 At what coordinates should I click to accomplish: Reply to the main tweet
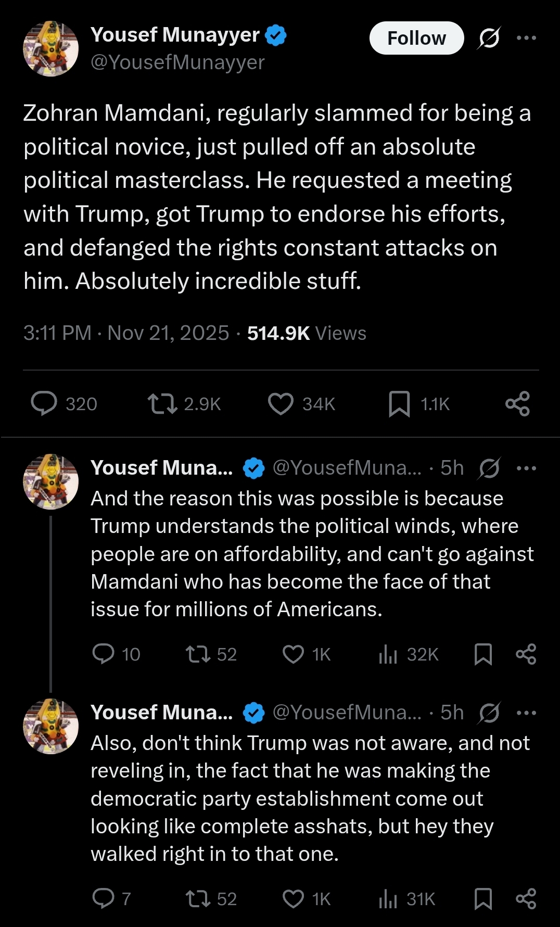point(44,404)
